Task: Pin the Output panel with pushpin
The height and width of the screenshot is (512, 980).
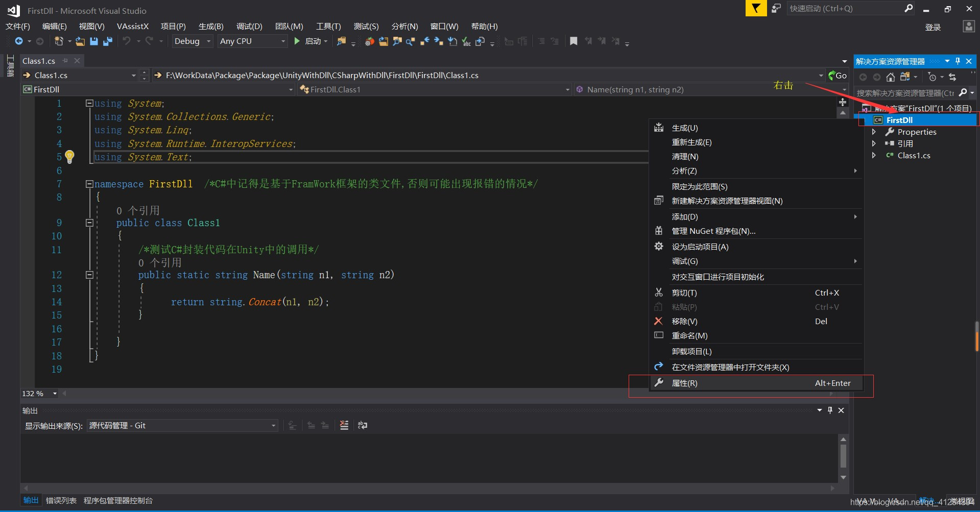Action: click(830, 410)
